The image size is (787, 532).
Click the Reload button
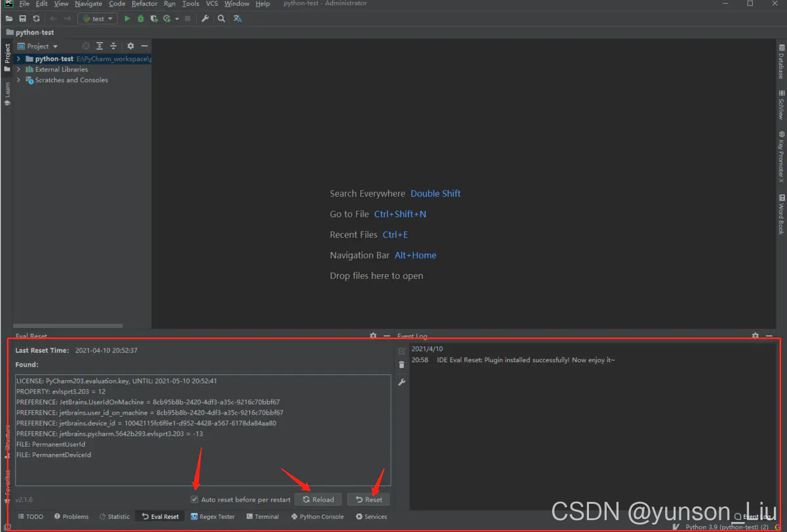coord(318,499)
